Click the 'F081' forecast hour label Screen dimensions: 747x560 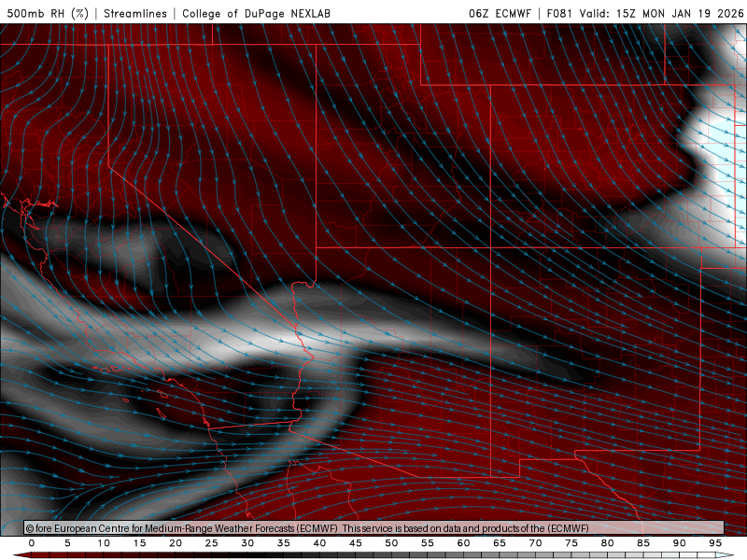tap(559, 13)
